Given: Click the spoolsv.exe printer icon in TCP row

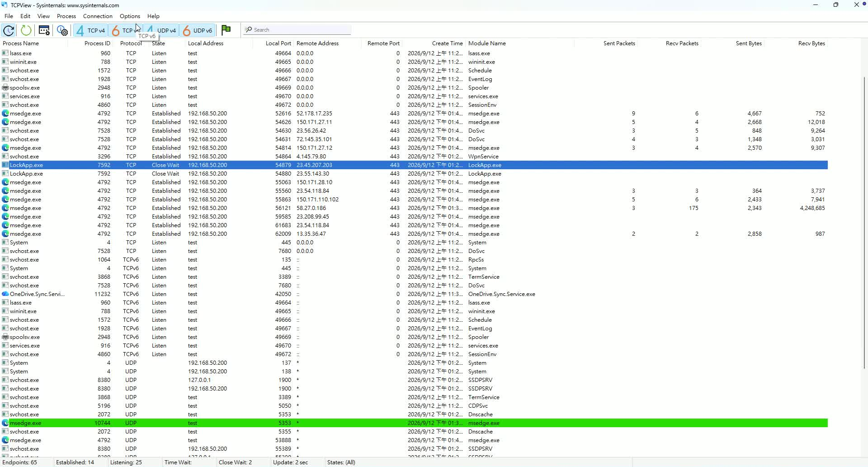Looking at the screenshot, I should (5, 88).
